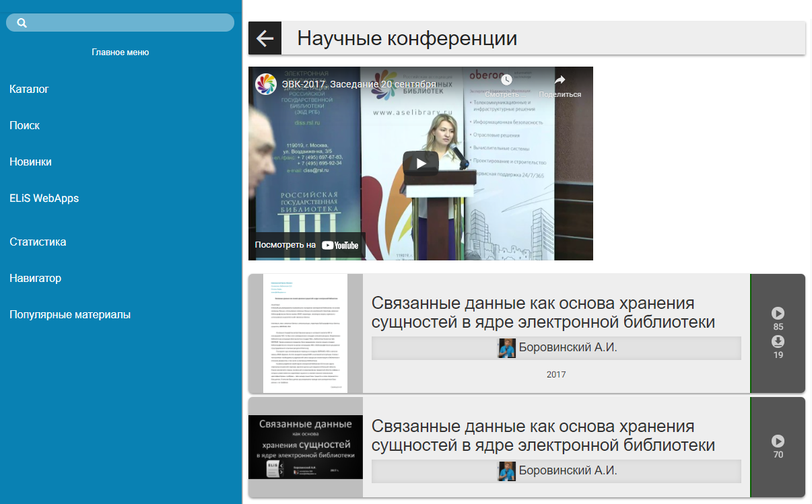Click the magnifier icon in the search bar
The image size is (812, 504).
[x=22, y=23]
